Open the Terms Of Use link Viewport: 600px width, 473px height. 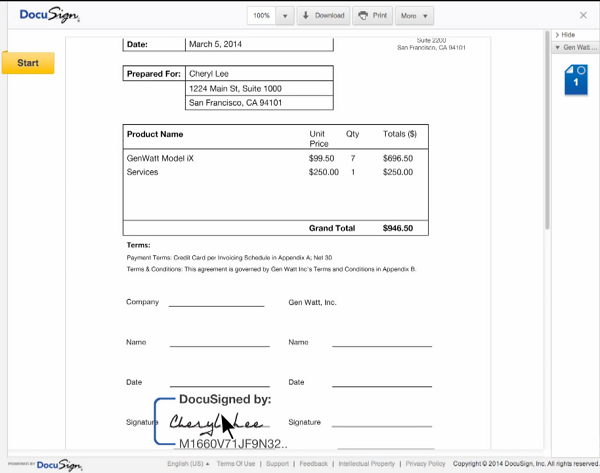click(236, 464)
